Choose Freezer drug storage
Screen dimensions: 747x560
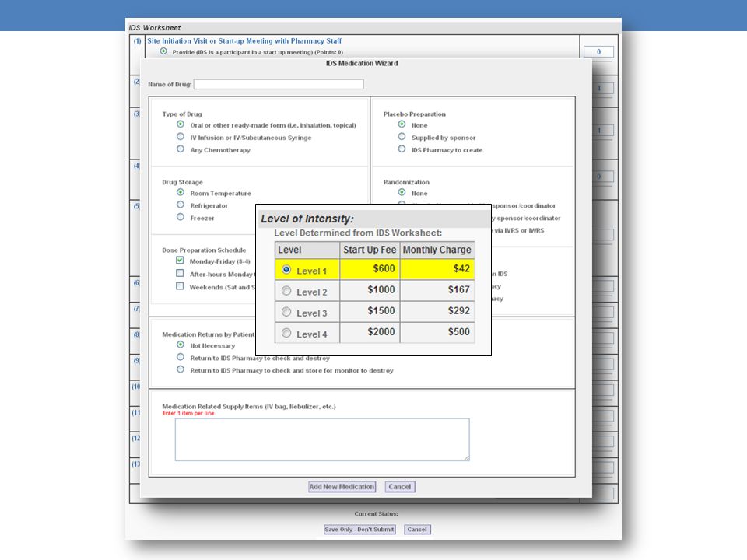coord(180,217)
